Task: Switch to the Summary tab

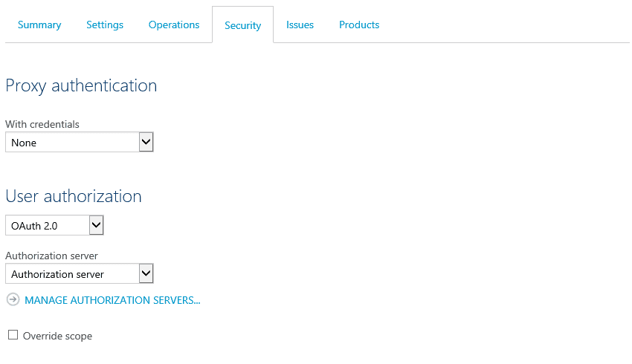Action: click(39, 25)
